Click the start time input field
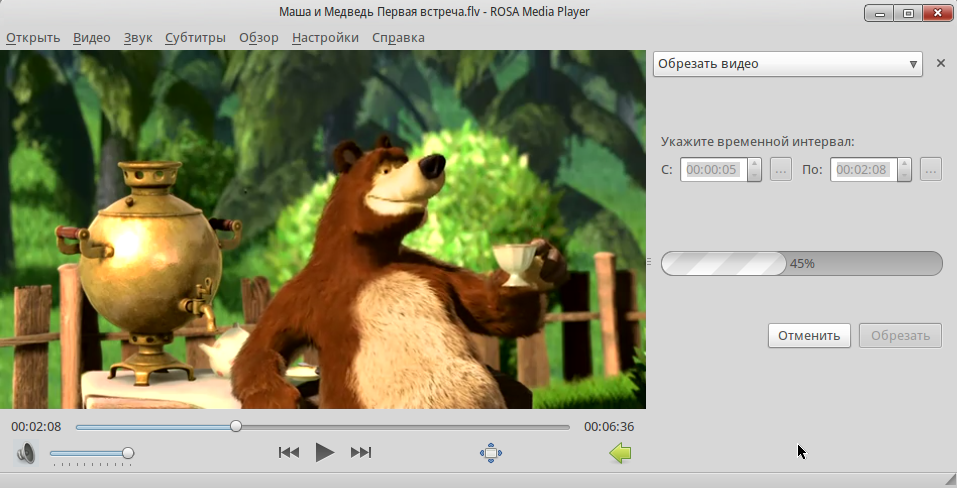Viewport: 957px width, 488px height. click(x=712, y=170)
